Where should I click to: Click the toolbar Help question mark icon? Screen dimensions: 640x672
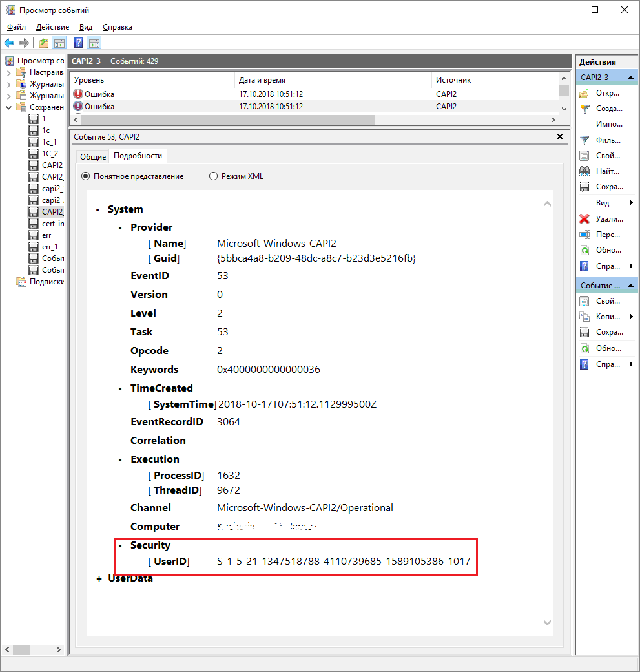[78, 43]
